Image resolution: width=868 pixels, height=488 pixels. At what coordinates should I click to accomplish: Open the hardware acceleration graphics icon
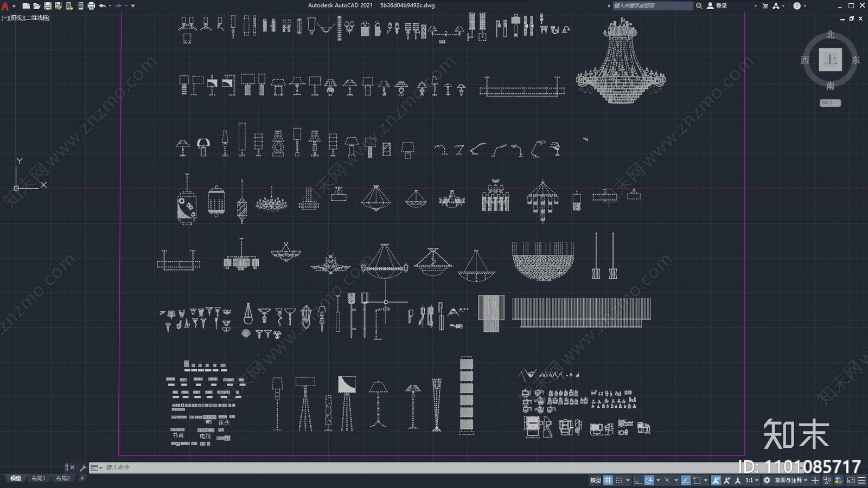[839, 480]
